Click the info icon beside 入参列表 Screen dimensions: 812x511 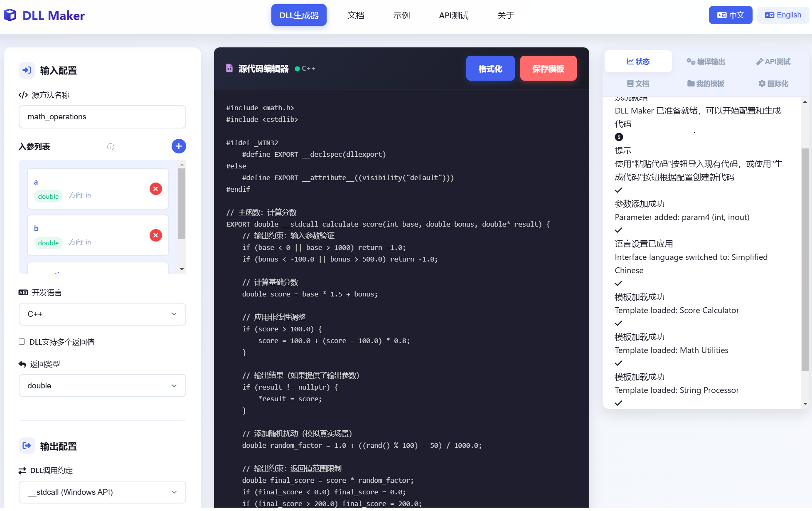coord(111,147)
